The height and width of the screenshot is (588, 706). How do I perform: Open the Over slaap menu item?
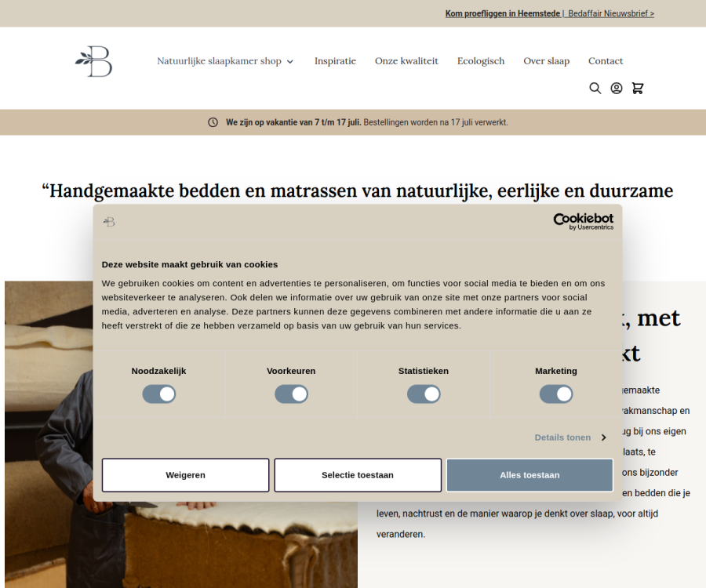[x=546, y=61]
